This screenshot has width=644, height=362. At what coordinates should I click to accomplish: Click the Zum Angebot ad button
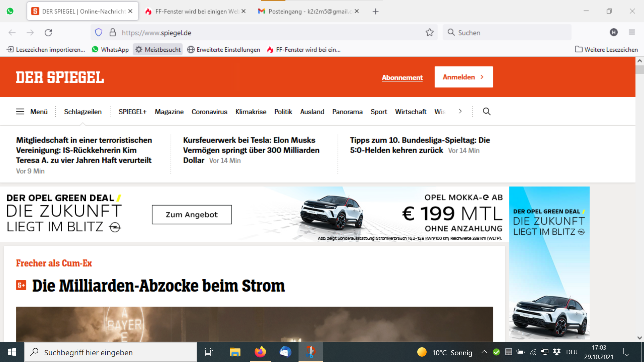(192, 215)
